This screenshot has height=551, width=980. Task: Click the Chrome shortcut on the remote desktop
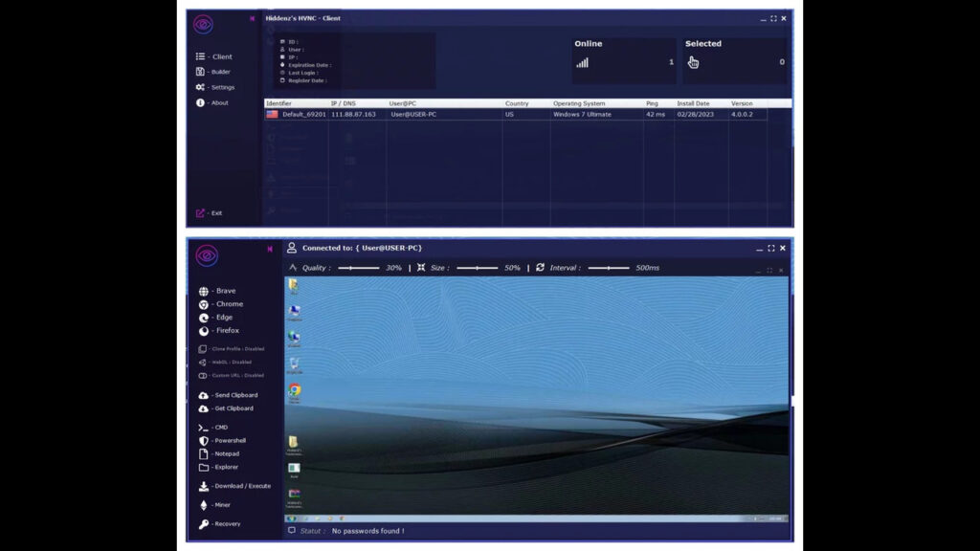(x=295, y=390)
